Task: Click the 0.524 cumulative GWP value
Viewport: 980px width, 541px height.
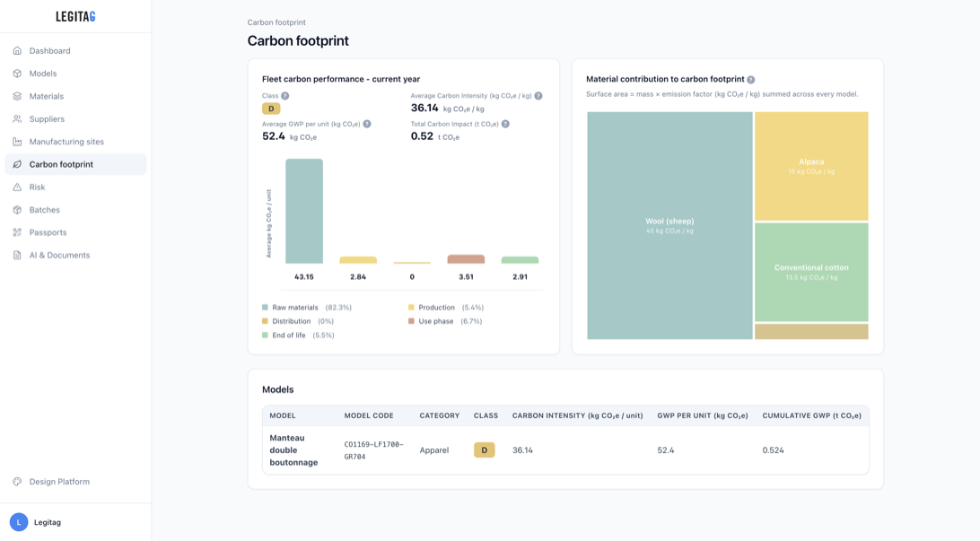Action: pos(773,449)
